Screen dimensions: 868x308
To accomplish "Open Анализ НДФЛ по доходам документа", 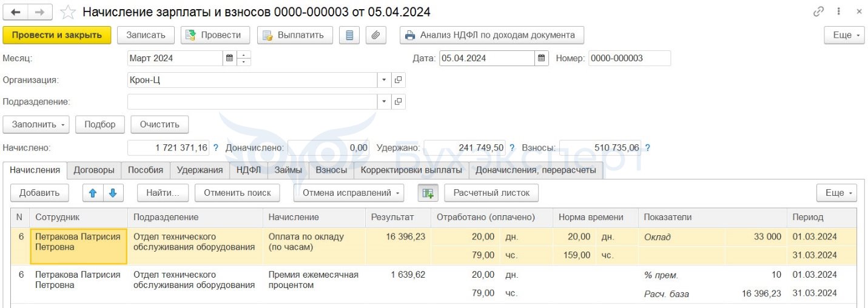I will (x=492, y=35).
